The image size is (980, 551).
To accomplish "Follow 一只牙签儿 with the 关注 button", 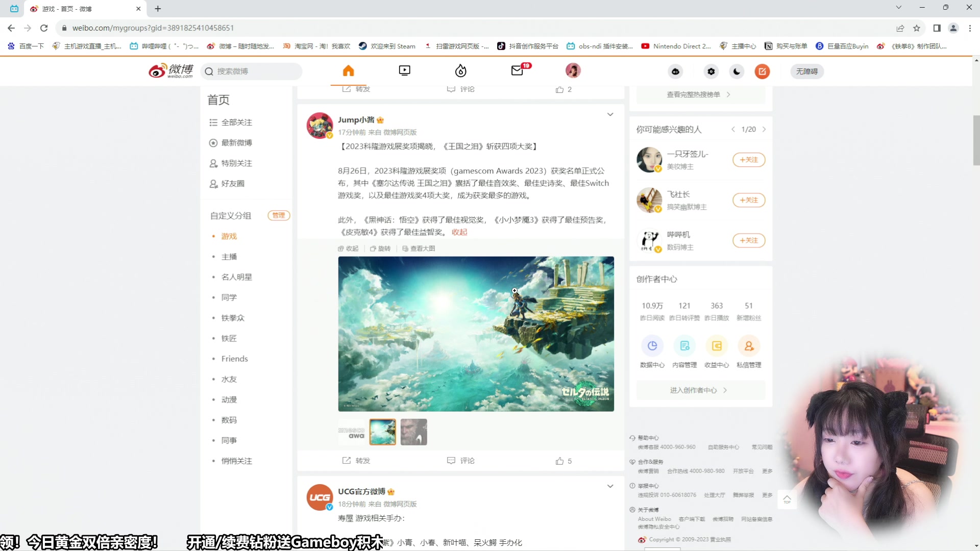I will pos(749,160).
